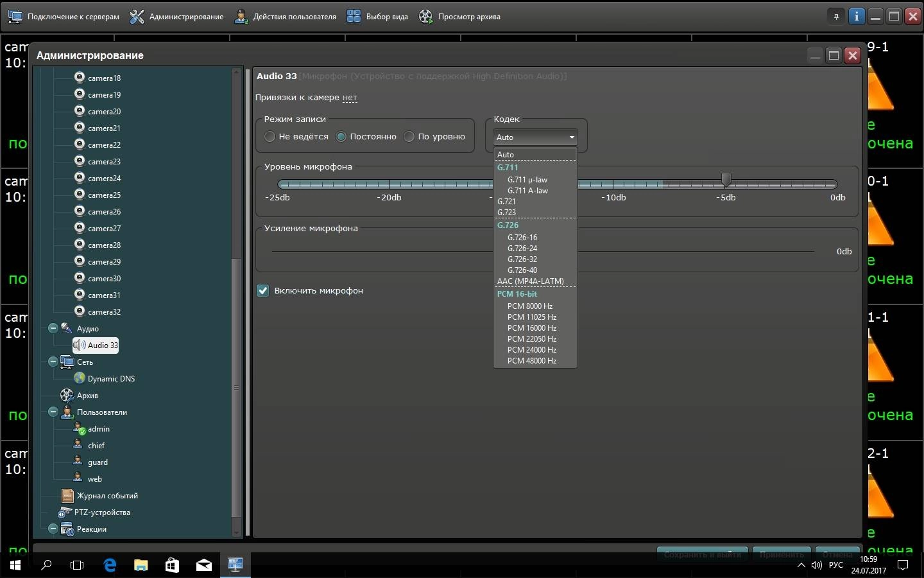Choose AAC (MP4A-LATM) codec

point(535,281)
